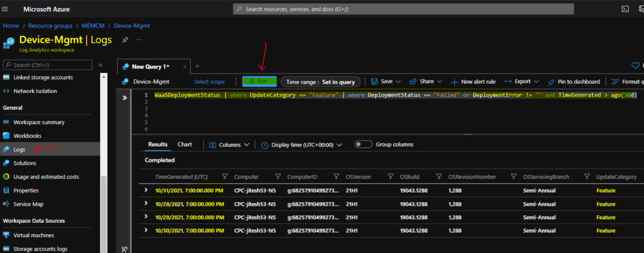Click Select scope link
Screen dimensions: 644x253
coord(209,82)
